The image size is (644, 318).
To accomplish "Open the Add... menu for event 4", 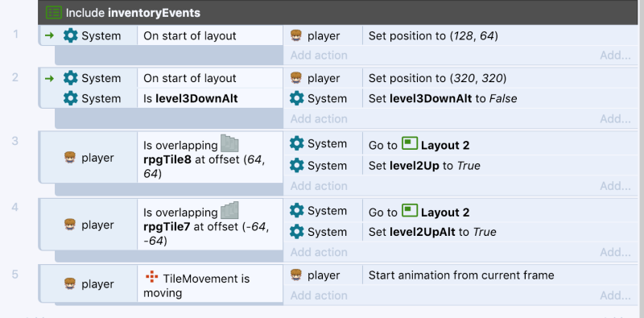I will point(615,252).
